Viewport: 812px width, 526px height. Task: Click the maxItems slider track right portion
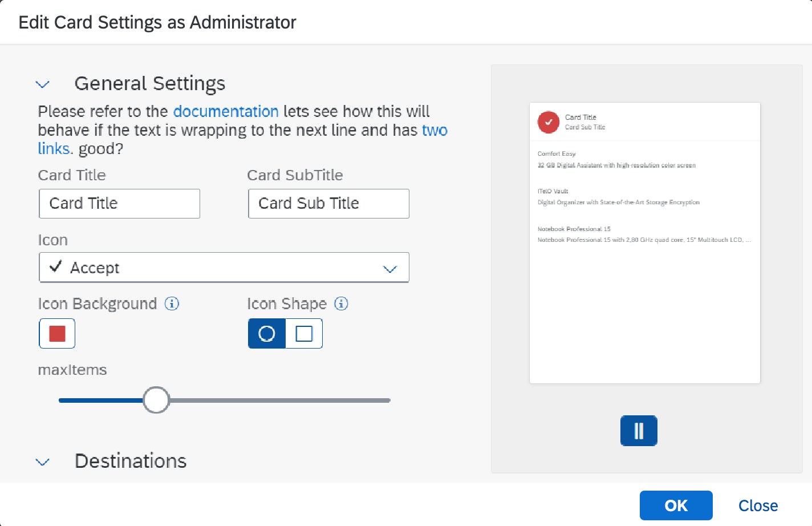[280, 400]
